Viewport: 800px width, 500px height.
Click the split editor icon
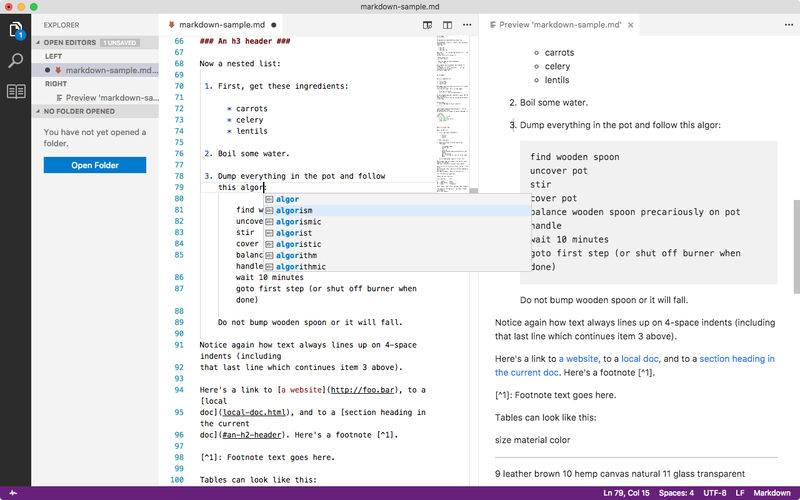pos(447,24)
